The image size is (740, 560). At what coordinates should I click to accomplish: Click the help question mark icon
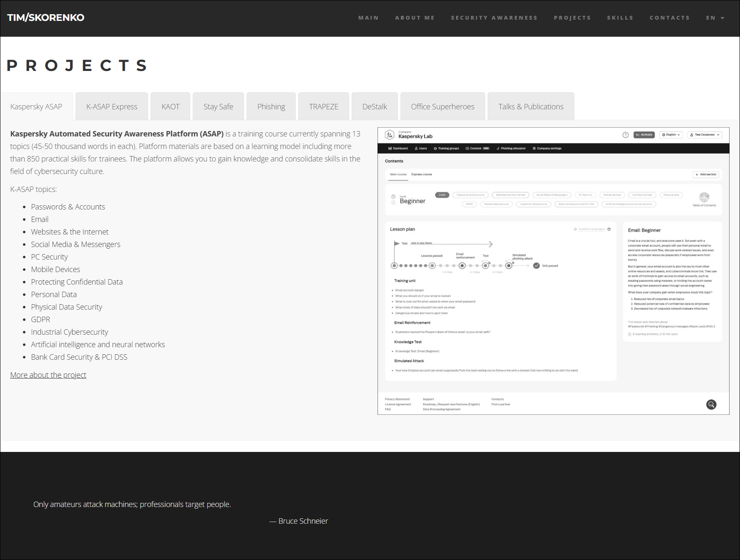click(625, 135)
